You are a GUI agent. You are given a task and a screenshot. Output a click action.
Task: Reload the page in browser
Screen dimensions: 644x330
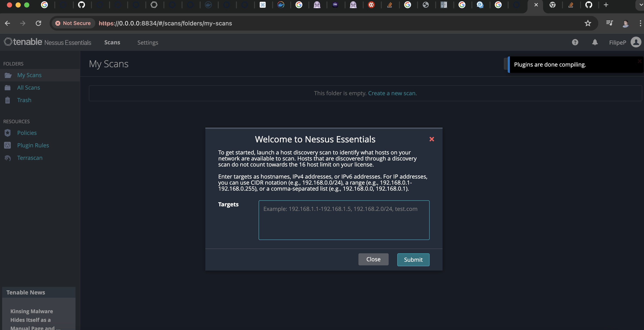[x=38, y=23]
